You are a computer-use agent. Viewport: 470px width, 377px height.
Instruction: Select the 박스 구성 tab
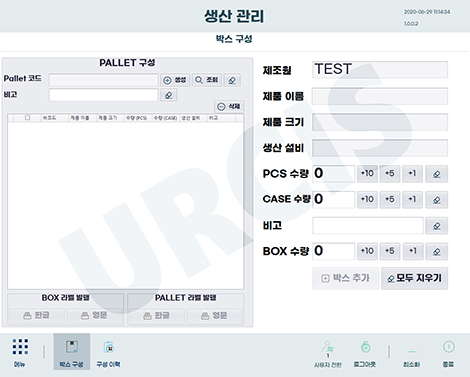click(72, 352)
